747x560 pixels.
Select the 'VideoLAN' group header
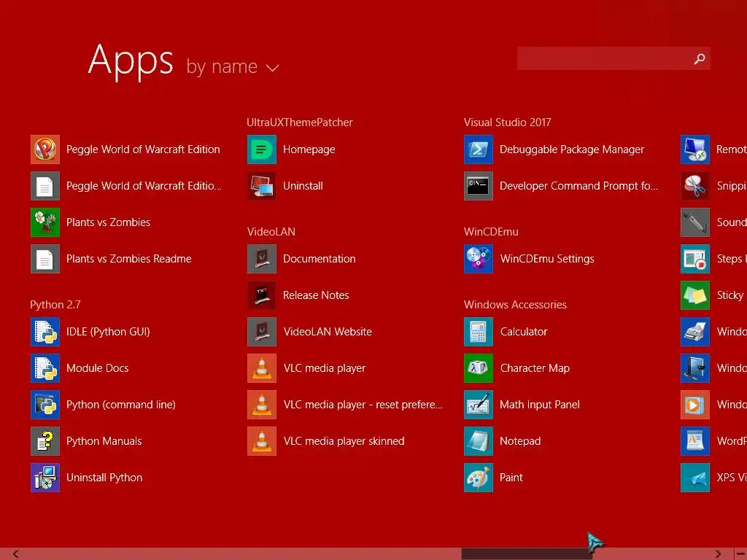(x=271, y=232)
